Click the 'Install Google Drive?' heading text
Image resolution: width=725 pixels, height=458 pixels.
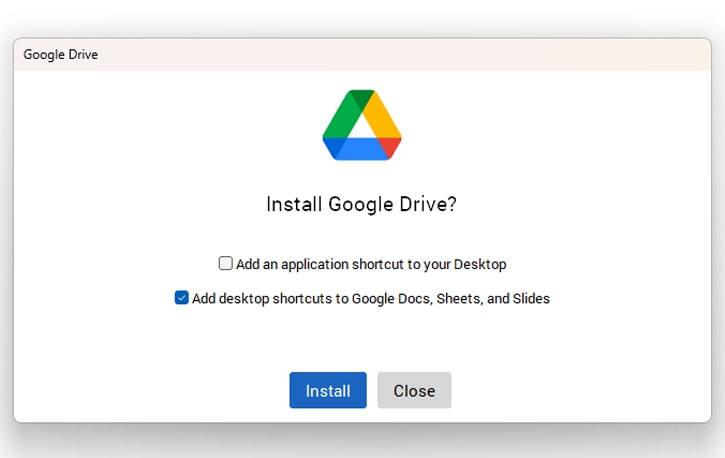click(362, 204)
